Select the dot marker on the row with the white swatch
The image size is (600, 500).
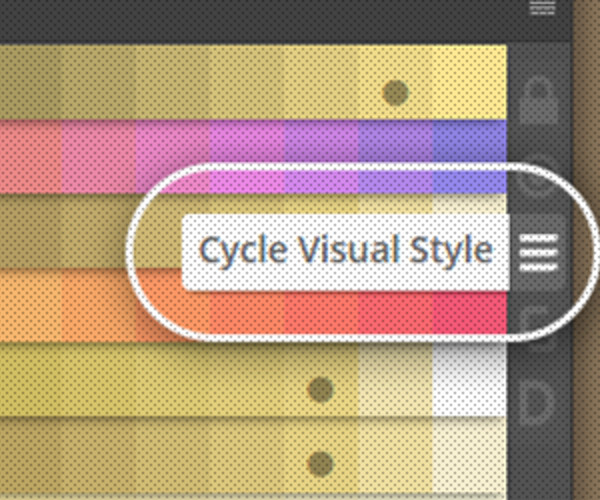(x=321, y=389)
